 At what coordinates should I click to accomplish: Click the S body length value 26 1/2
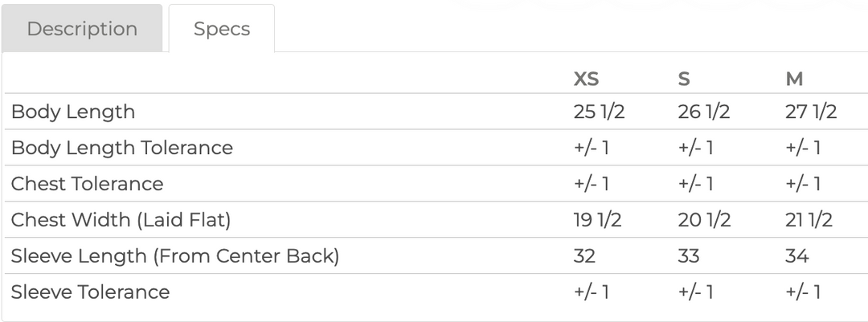(x=703, y=112)
